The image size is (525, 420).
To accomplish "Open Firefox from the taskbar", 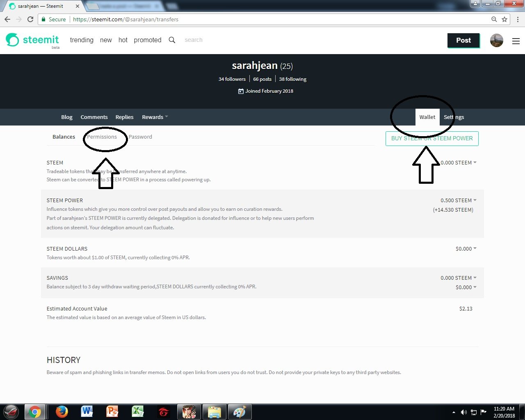I will [x=62, y=411].
